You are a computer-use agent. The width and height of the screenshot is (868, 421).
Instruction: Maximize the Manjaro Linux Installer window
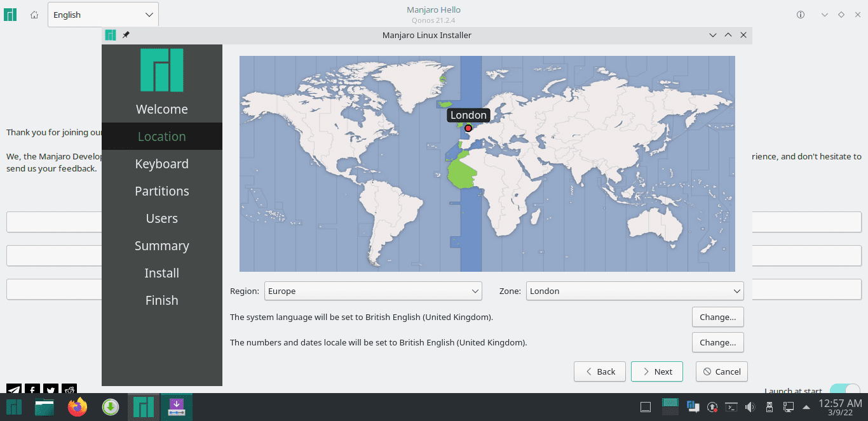728,35
